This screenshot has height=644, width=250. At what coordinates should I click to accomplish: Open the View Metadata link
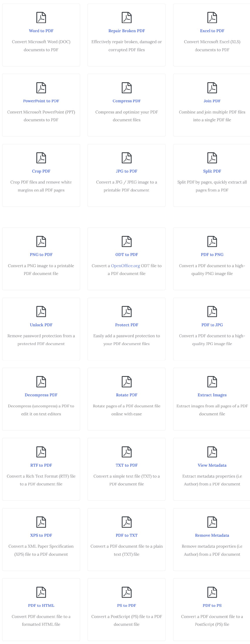212,465
